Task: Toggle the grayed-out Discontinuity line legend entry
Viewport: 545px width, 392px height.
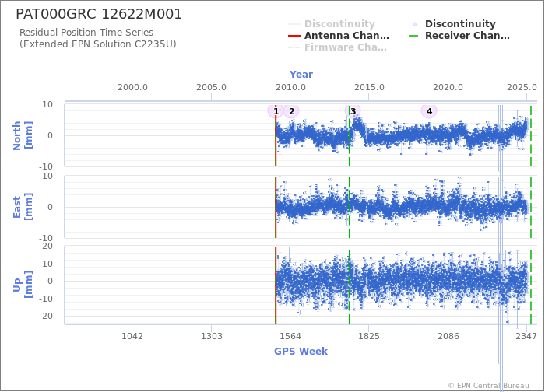Action: (332, 24)
